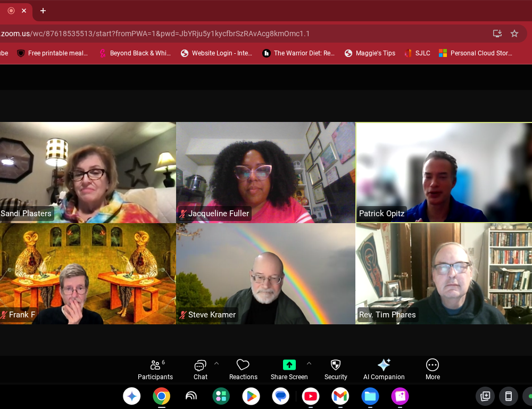532x409 pixels.
Task: Open the SJLC bookmark
Action: coord(417,53)
